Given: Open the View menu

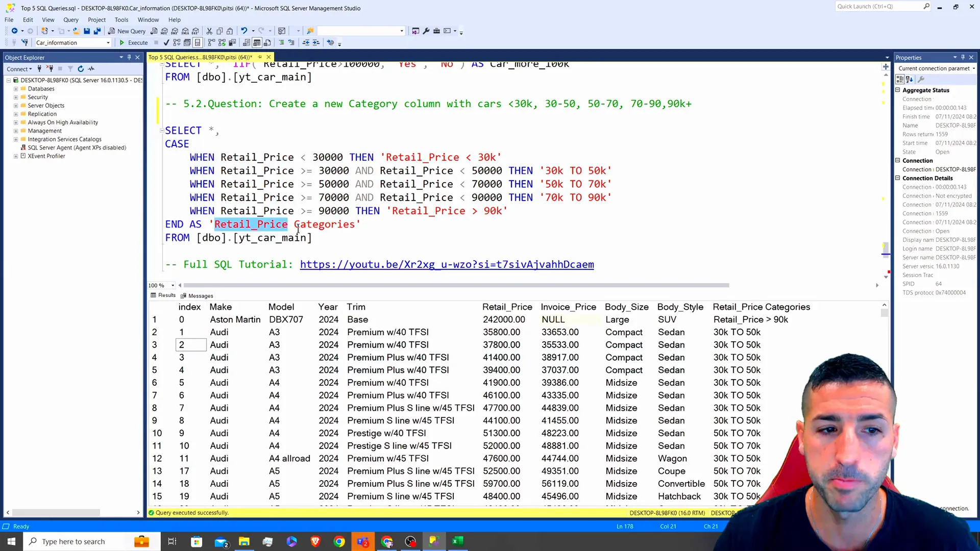Looking at the screenshot, I should (x=48, y=19).
